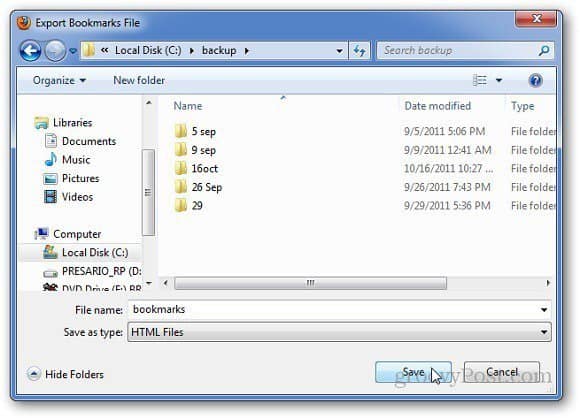Open the Save as type combo box
580x418 pixels.
tap(339, 332)
